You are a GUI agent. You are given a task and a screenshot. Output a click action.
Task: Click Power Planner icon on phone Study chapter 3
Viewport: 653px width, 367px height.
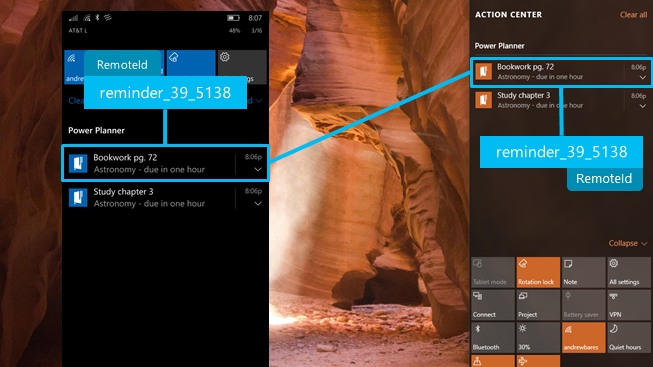pos(78,197)
